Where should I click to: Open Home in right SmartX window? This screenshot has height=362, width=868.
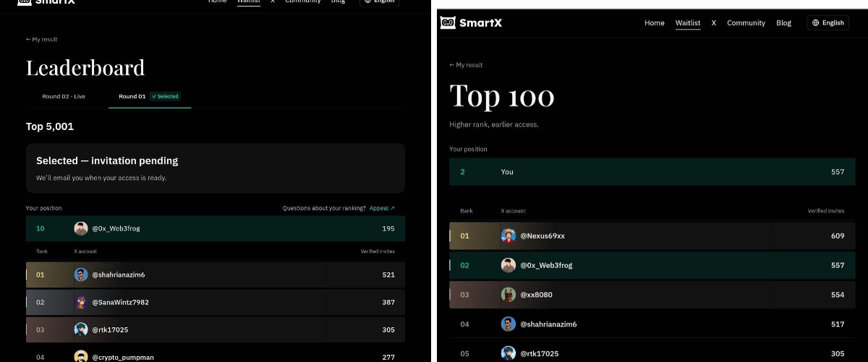pyautogui.click(x=654, y=23)
